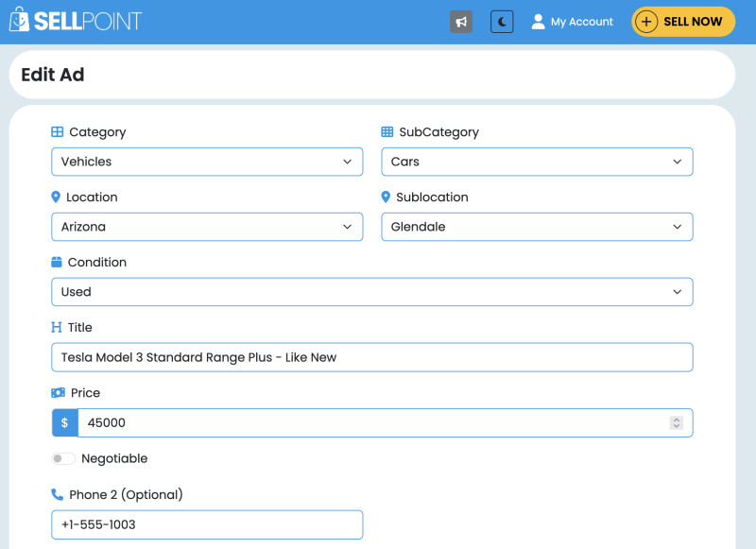Click the price stepper arrows
This screenshot has width=756, height=549.
pos(676,423)
